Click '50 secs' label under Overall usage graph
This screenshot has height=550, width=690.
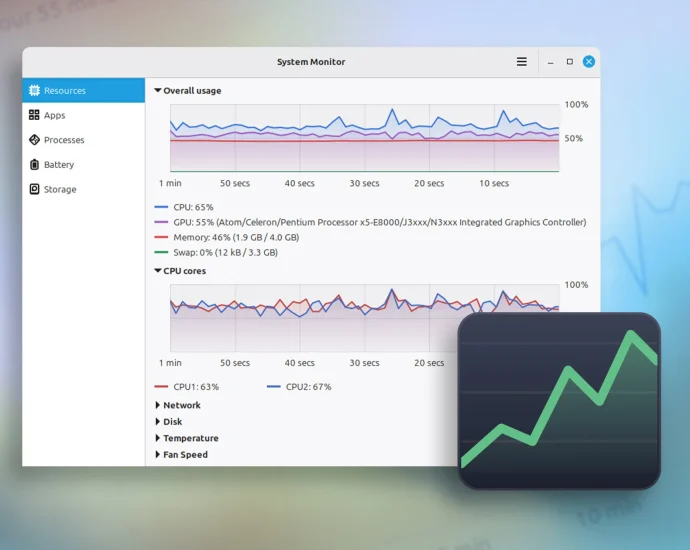click(x=235, y=183)
